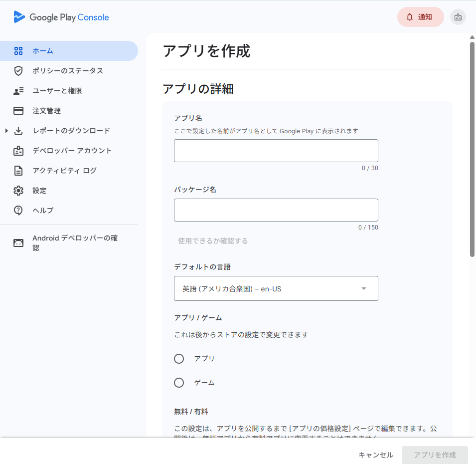Click the アプリを作成 button at bottom
The image size is (476, 472).
(435, 455)
